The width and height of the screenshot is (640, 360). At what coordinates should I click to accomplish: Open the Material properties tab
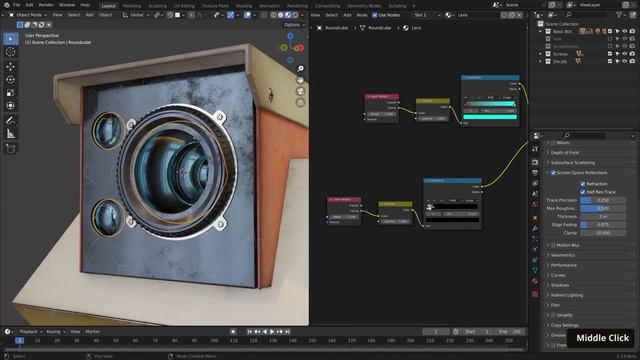point(535,281)
